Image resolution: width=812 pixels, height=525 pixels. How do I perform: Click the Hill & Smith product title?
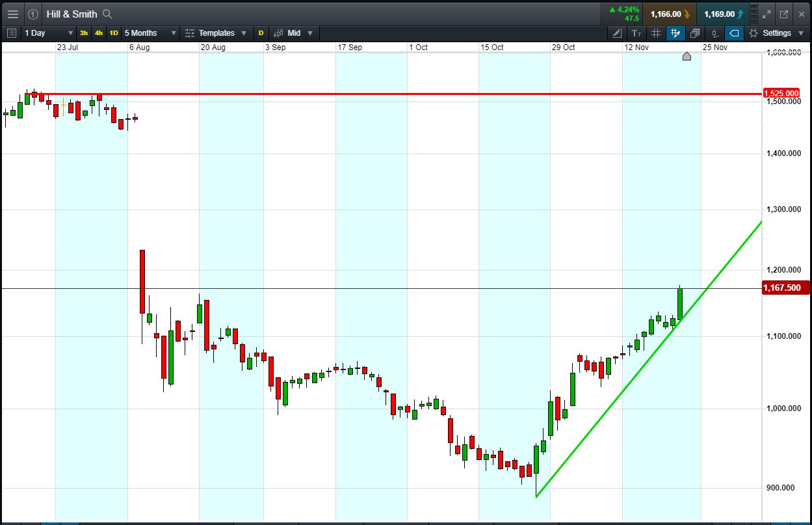(x=72, y=14)
